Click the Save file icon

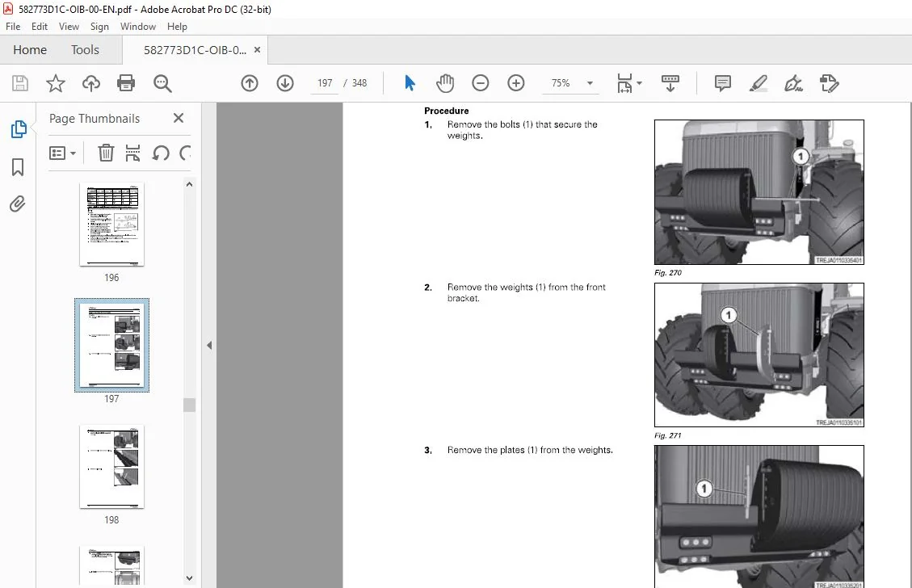click(x=20, y=83)
